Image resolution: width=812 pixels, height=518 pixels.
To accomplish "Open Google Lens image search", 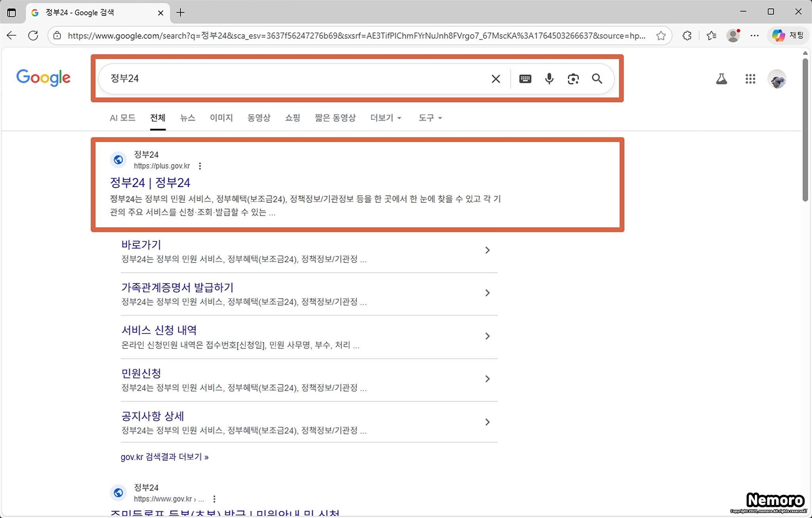I will (573, 79).
